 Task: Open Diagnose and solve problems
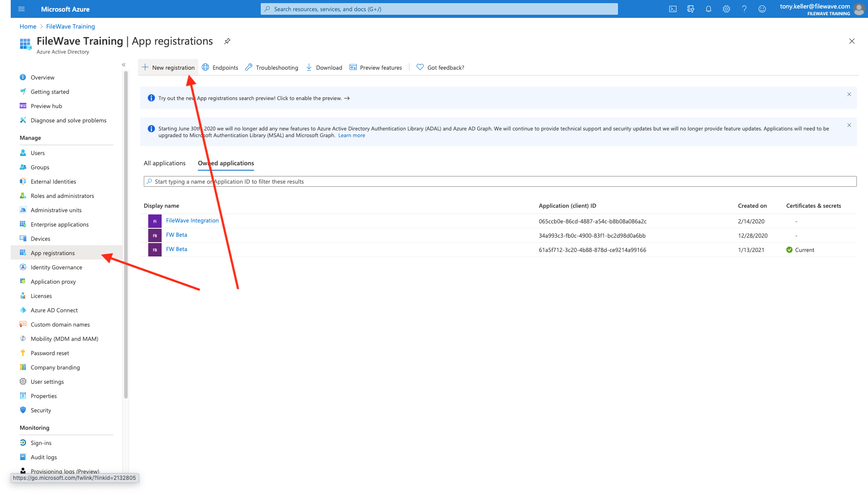pos(69,120)
